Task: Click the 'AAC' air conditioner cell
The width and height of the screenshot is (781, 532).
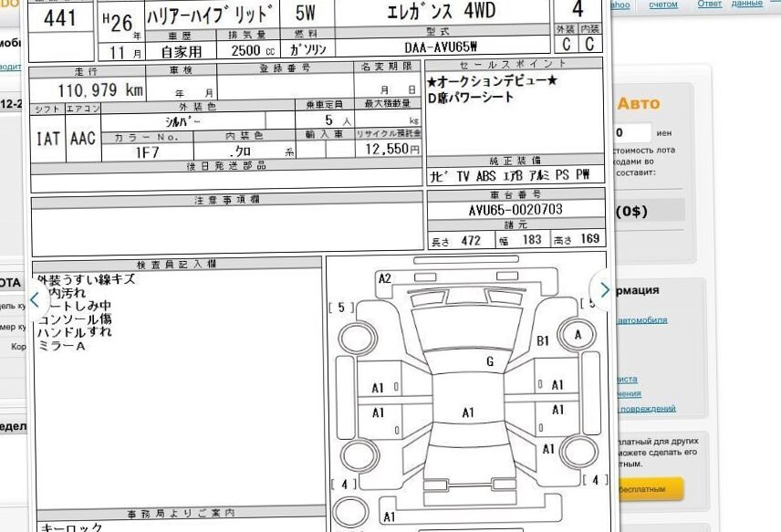Action: (x=83, y=139)
